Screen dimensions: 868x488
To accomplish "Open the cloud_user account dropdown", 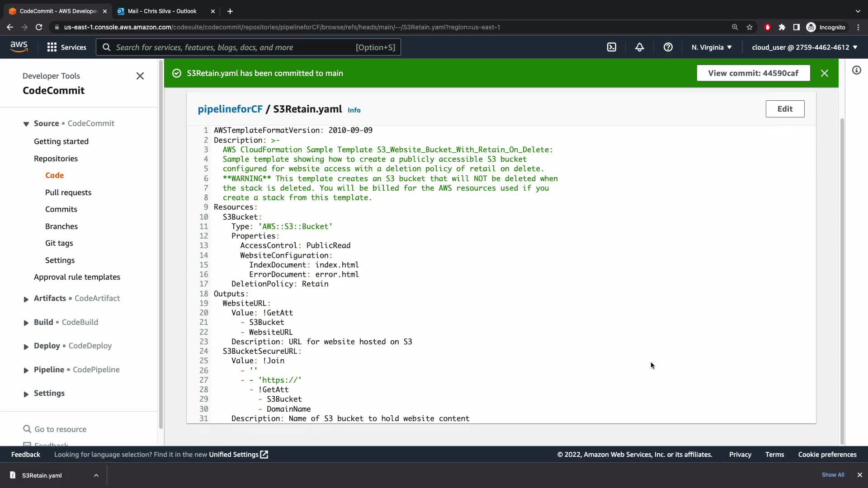I will pyautogui.click(x=804, y=47).
